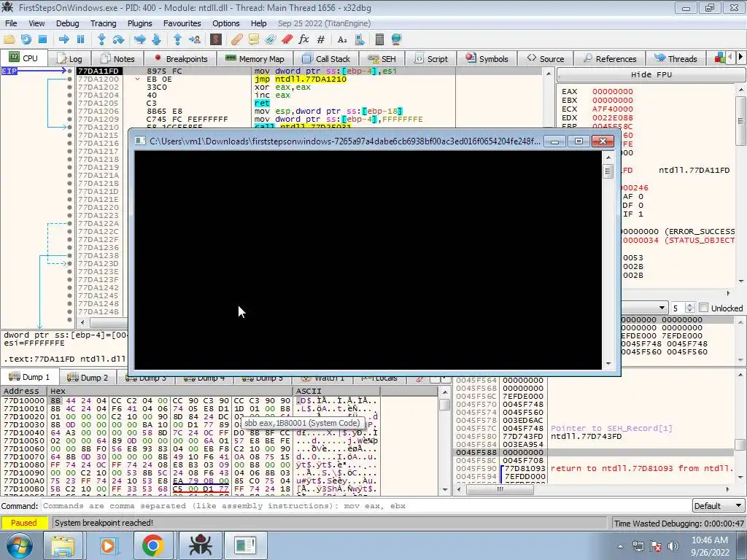Screen dimensions: 747x560
Task: Click the Trace into toolbar icon
Action: (x=139, y=39)
